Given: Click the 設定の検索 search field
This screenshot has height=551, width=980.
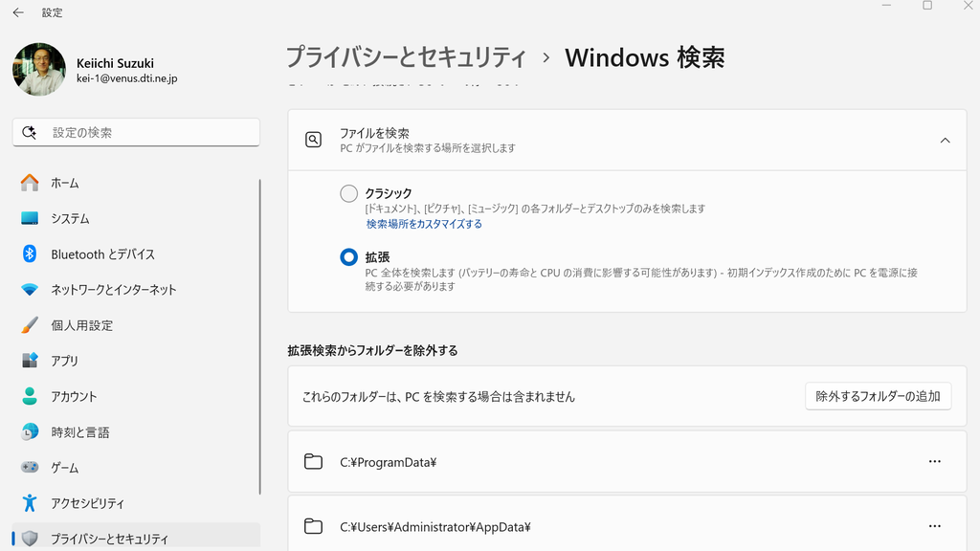Looking at the screenshot, I should pos(136,132).
